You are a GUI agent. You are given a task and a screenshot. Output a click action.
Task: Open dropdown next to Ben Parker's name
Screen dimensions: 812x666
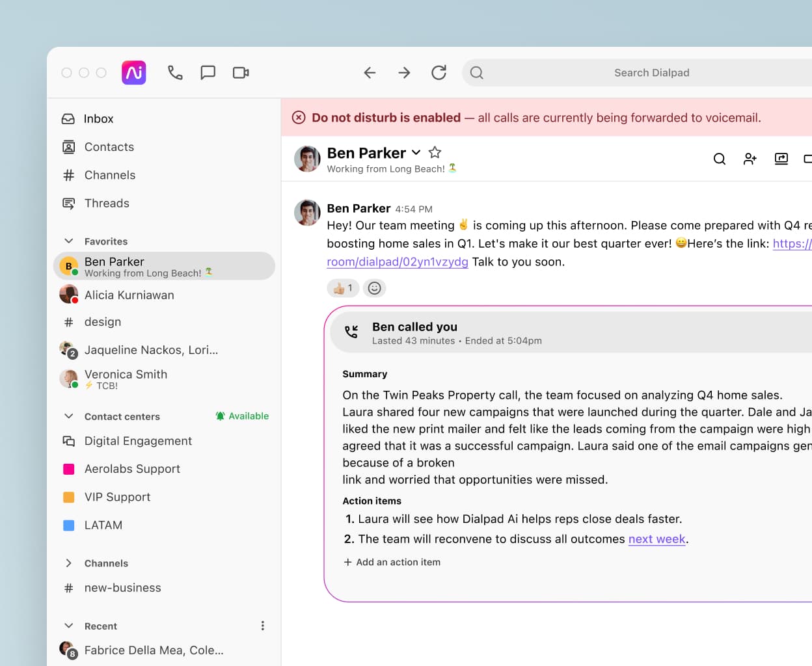pyautogui.click(x=416, y=153)
